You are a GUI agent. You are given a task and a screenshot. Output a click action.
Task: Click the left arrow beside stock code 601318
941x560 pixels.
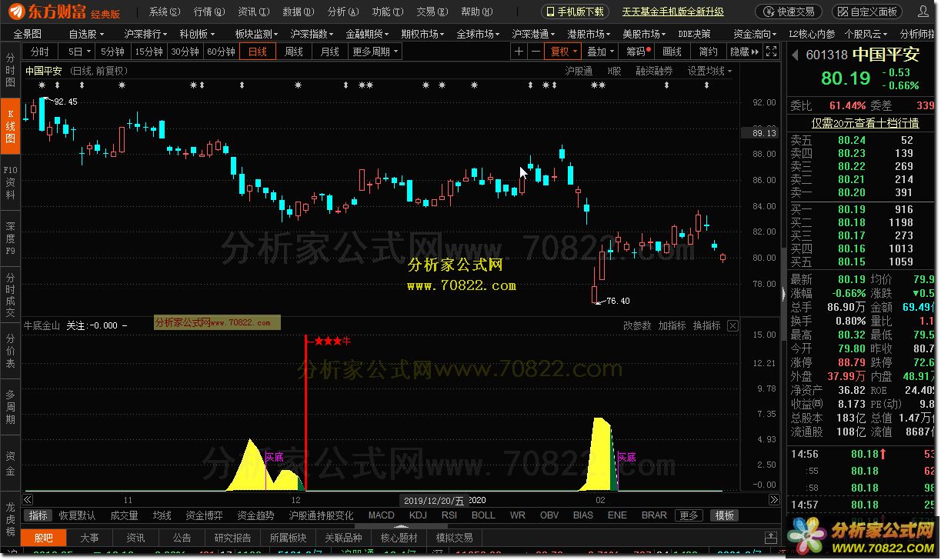pyautogui.click(x=796, y=55)
